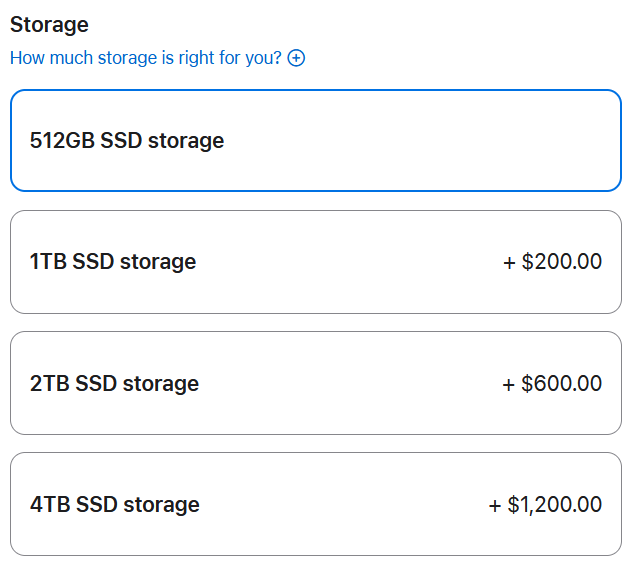The height and width of the screenshot is (579, 641).
Task: Choose the 1TB SSD storage option
Action: click(315, 262)
